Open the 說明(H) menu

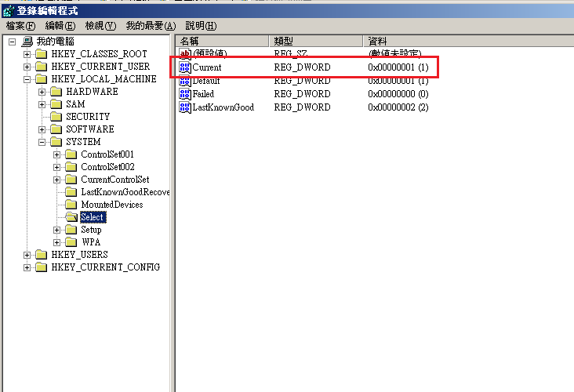coord(201,26)
